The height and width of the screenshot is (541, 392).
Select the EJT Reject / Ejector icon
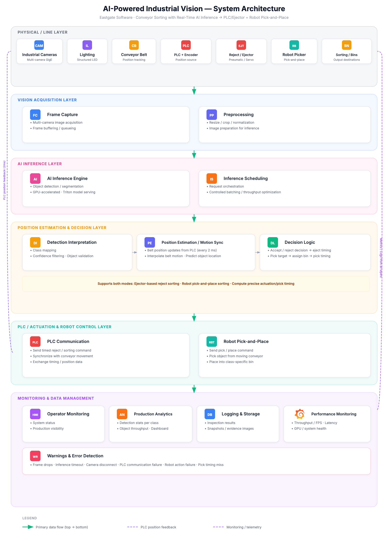point(241,45)
